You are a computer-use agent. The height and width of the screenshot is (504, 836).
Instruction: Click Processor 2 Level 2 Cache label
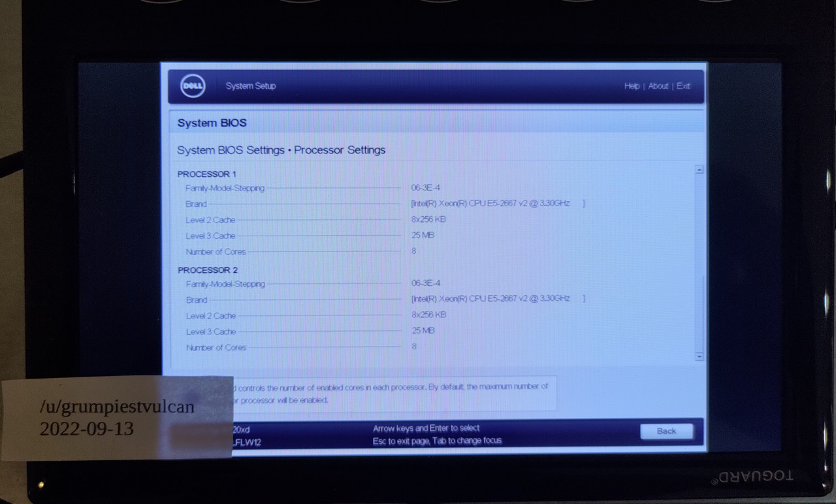[211, 316]
